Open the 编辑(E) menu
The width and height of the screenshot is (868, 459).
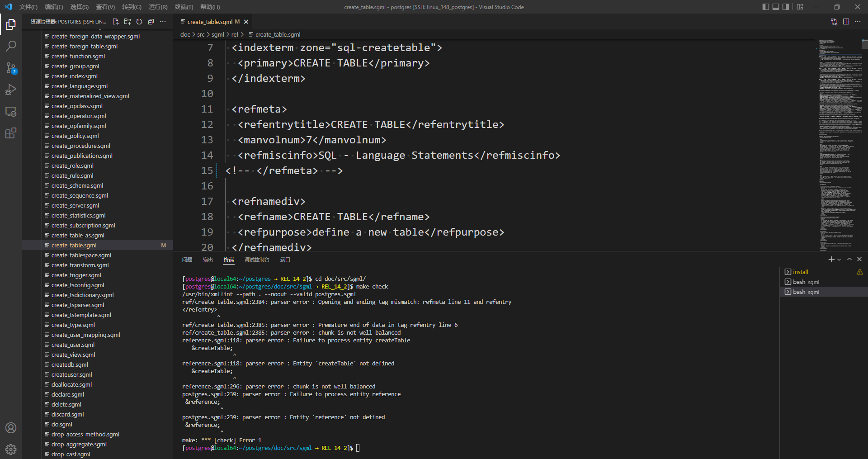tap(54, 7)
